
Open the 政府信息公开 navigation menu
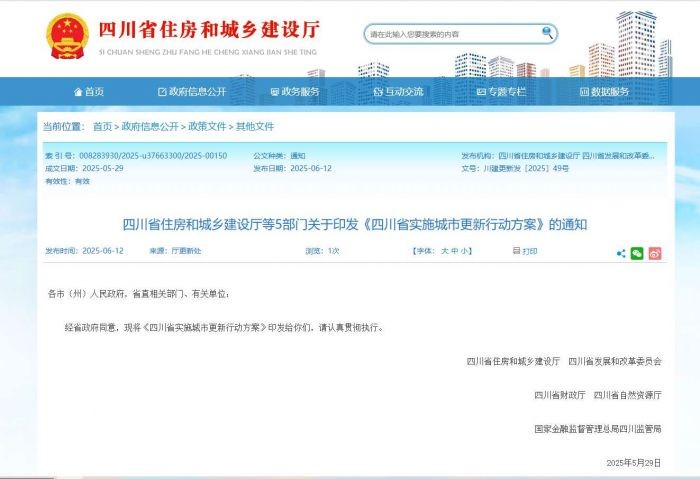tap(192, 92)
